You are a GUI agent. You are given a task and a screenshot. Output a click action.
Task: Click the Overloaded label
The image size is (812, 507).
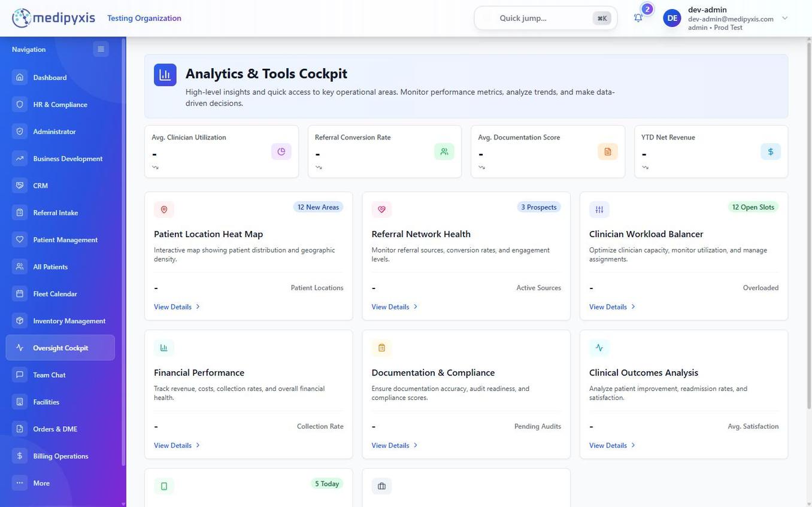[x=761, y=288]
